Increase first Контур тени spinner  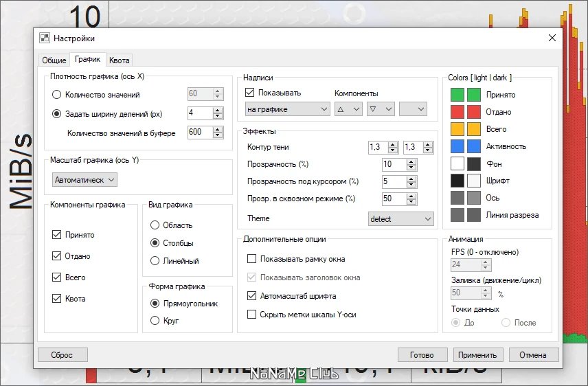coord(393,144)
